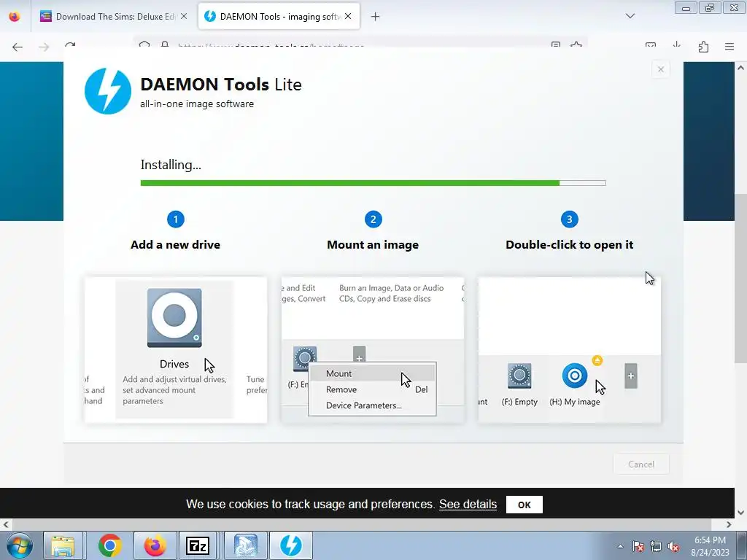Image resolution: width=747 pixels, height=560 pixels.
Task: Click the plus add-drive icon in step 3
Action: tap(631, 376)
